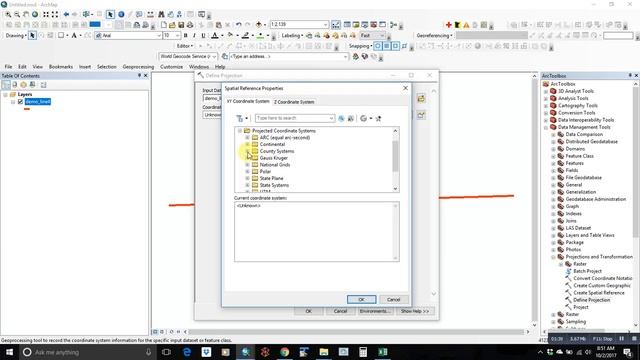Click OK in the Define Projection window
Image resolution: width=640 pixels, height=360 pixels.
coord(309,311)
